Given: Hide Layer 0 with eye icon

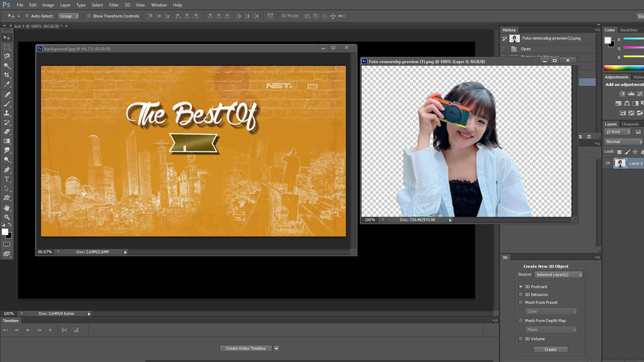Looking at the screenshot, I should 608,163.
